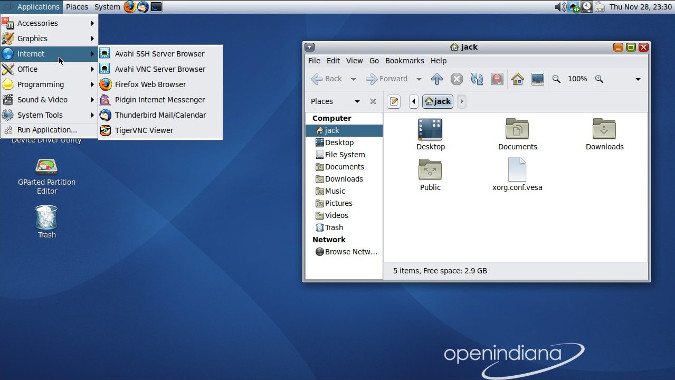675x380 pixels.
Task: Open the View menu in file manager
Action: pyautogui.click(x=354, y=61)
